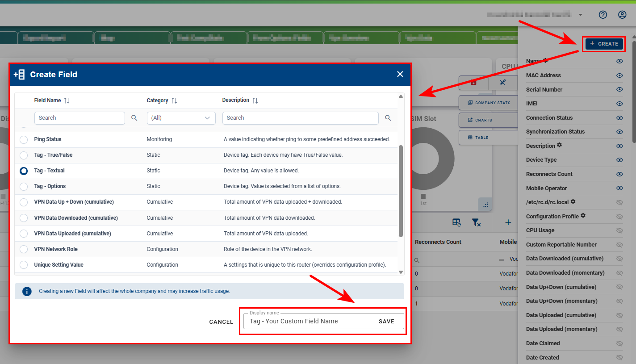This screenshot has width=636, height=364.
Task: Sort by Field Name column arrows
Action: [x=67, y=100]
